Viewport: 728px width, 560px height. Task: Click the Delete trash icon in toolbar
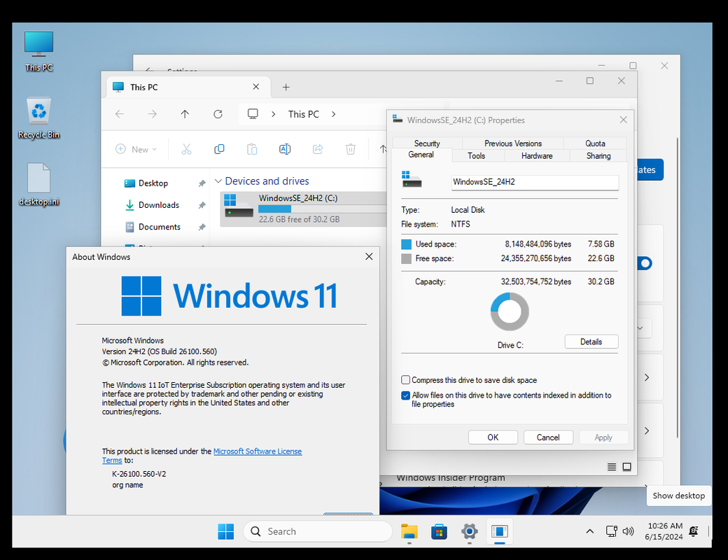click(351, 149)
